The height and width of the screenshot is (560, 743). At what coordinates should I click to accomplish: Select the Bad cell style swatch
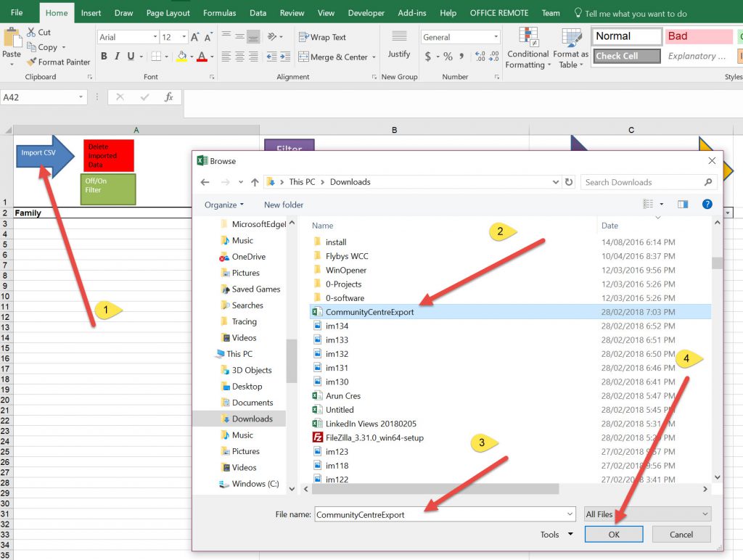699,36
